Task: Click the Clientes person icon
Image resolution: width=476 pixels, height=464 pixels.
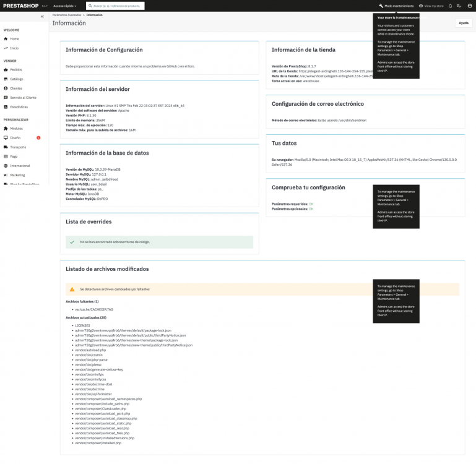Action: [6, 88]
